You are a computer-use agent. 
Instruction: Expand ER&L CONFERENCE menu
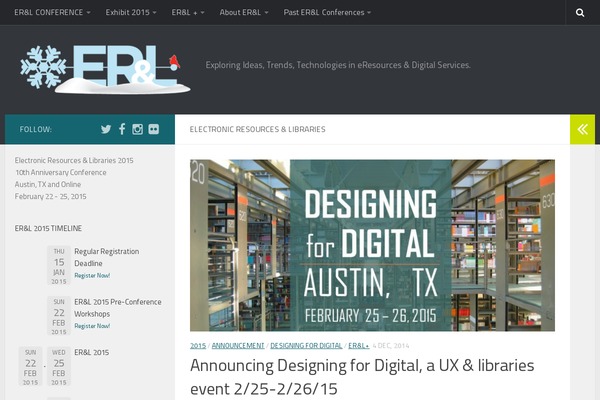pos(52,12)
